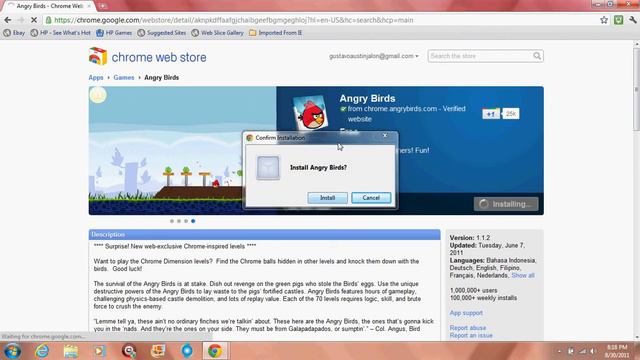Open the media player taskbar icon
This screenshot has height=360, width=640.
point(99,351)
